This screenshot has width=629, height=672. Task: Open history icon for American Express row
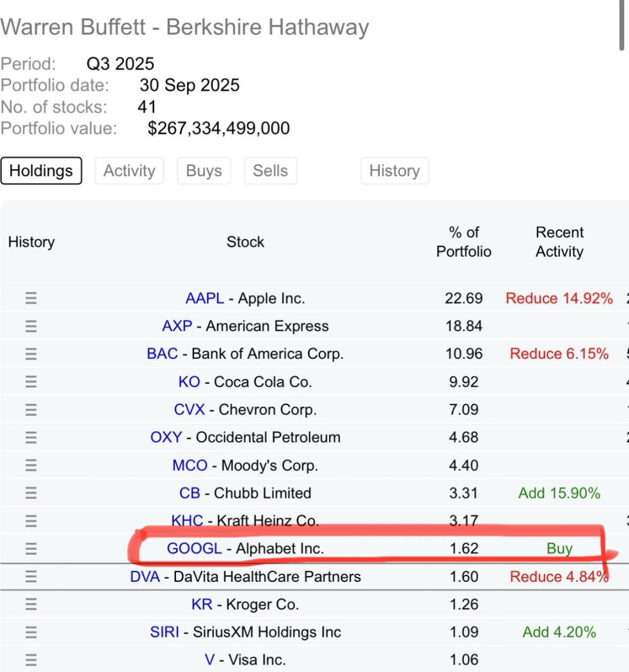click(31, 326)
